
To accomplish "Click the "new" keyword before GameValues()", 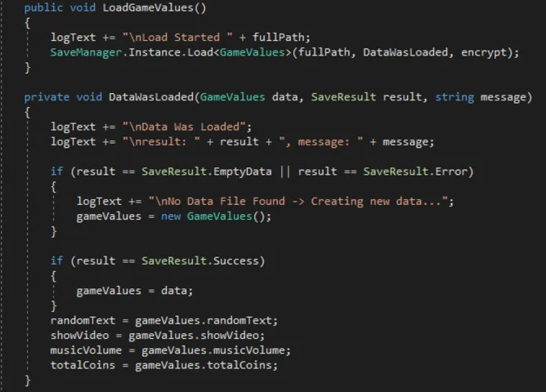I will click(171, 216).
